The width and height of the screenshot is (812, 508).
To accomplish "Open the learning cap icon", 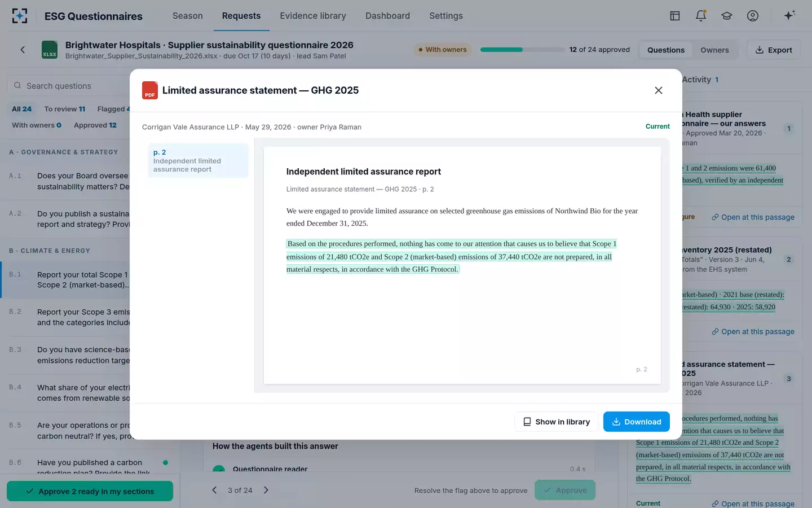I will point(727,16).
